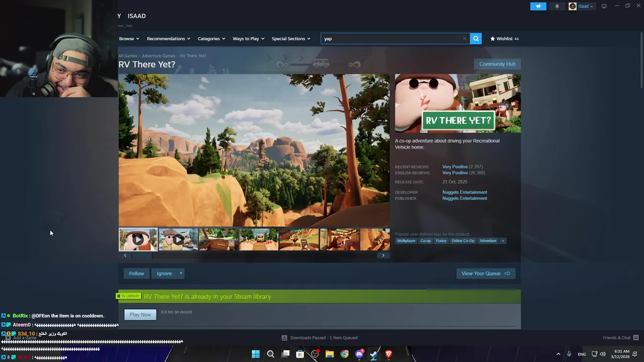Play the first trailer thumbnail
The width and height of the screenshot is (644, 362).
click(138, 240)
